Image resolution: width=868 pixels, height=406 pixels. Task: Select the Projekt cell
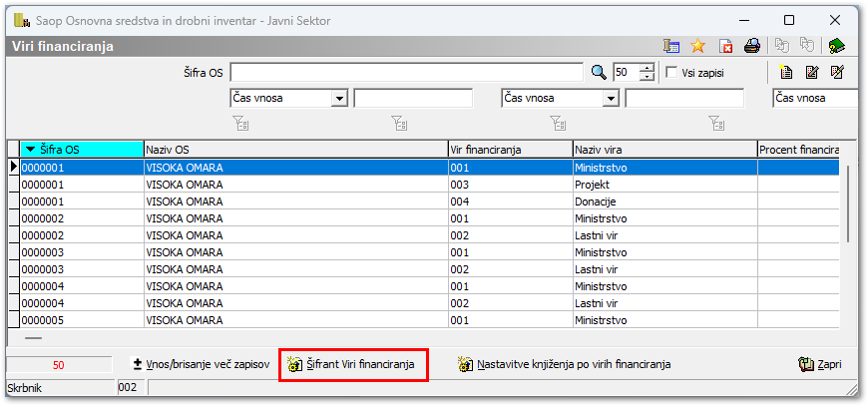coord(664,185)
